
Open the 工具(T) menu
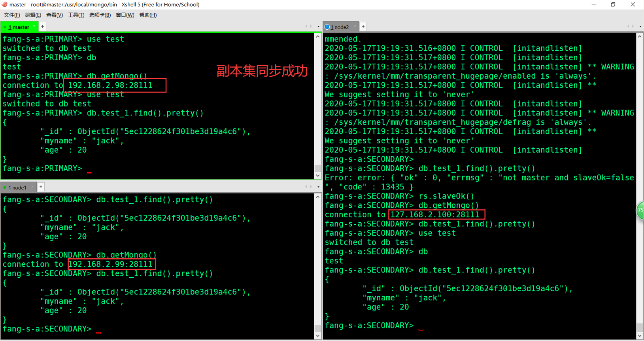point(76,15)
